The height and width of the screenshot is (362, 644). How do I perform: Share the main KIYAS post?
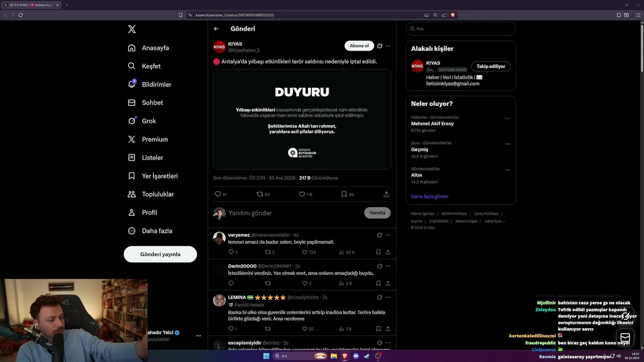pos(386,194)
